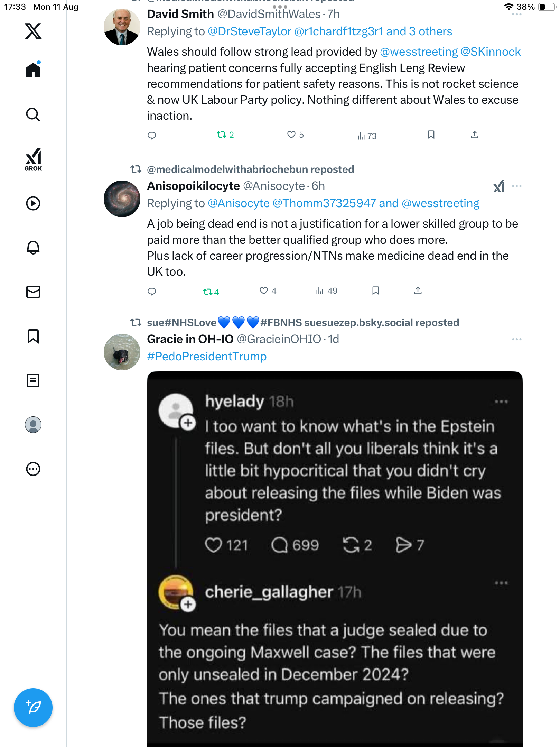Open the @wesstreeting mention in David Smith's post
The height and width of the screenshot is (747, 560).
pyautogui.click(x=419, y=52)
